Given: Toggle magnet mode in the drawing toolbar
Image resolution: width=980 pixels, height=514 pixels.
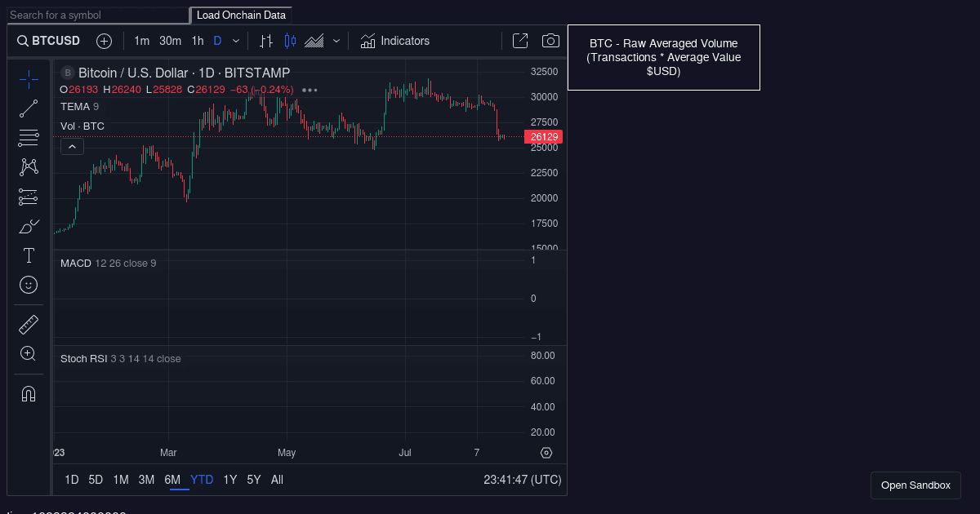Looking at the screenshot, I should tap(29, 393).
